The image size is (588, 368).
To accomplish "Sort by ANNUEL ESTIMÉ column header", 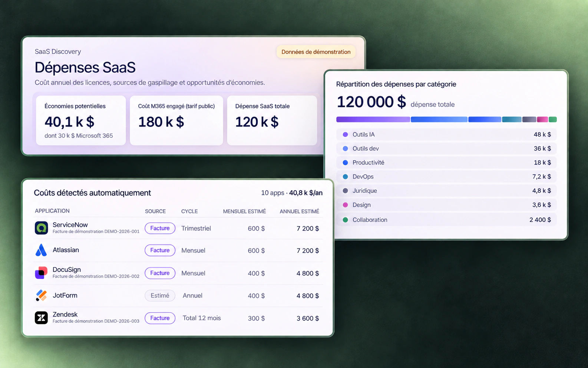I will (299, 211).
